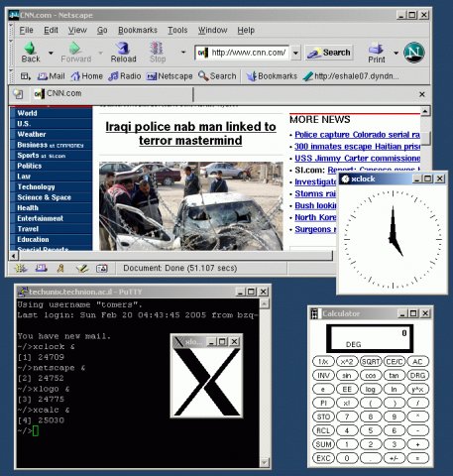Go to Home from the personal toolbar
This screenshot has width=453, height=476.
[87, 76]
